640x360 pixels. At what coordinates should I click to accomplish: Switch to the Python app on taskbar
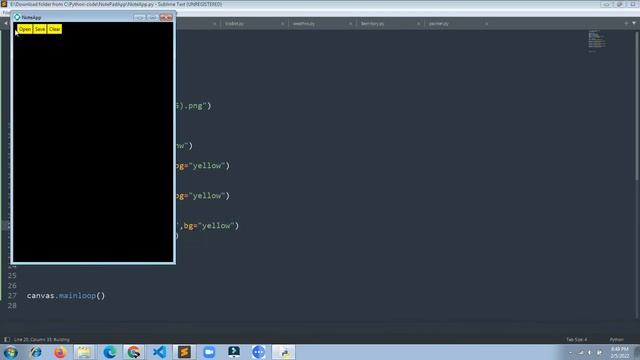(284, 352)
